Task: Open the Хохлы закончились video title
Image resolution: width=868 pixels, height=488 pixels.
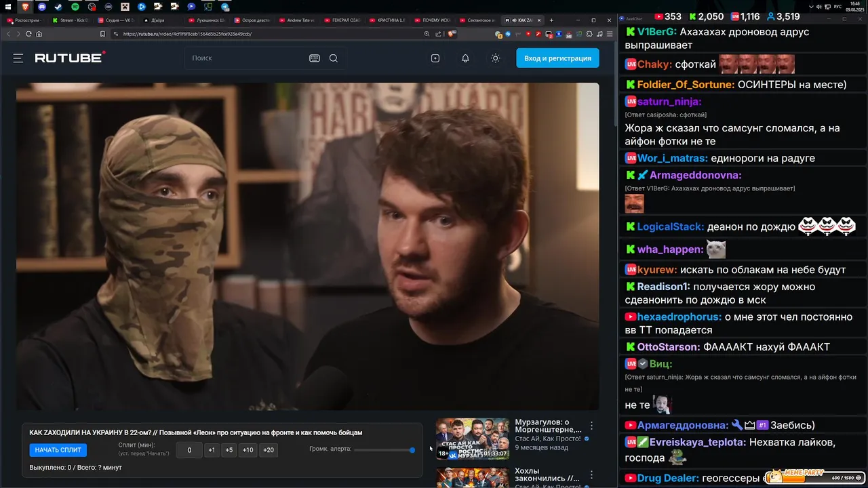Action: pyautogui.click(x=547, y=474)
